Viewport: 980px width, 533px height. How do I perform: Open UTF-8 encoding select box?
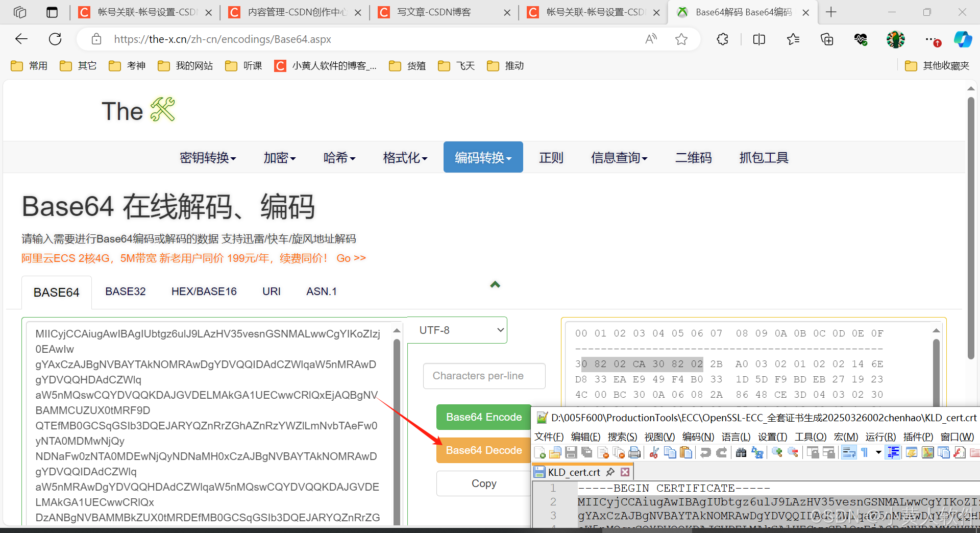pyautogui.click(x=457, y=330)
